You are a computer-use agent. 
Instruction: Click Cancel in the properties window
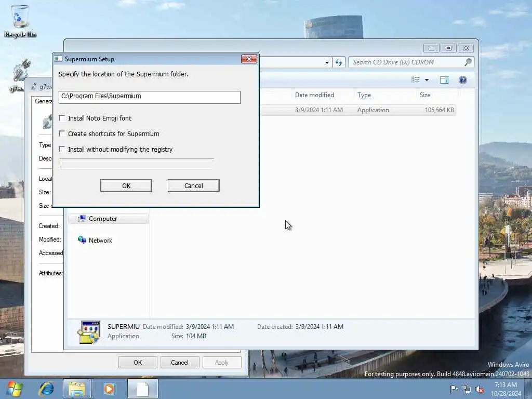point(179,362)
